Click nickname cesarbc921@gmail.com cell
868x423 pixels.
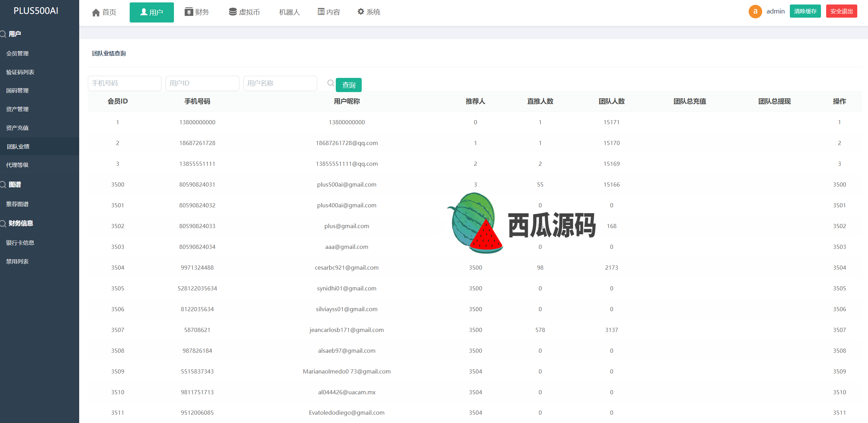pos(347,268)
